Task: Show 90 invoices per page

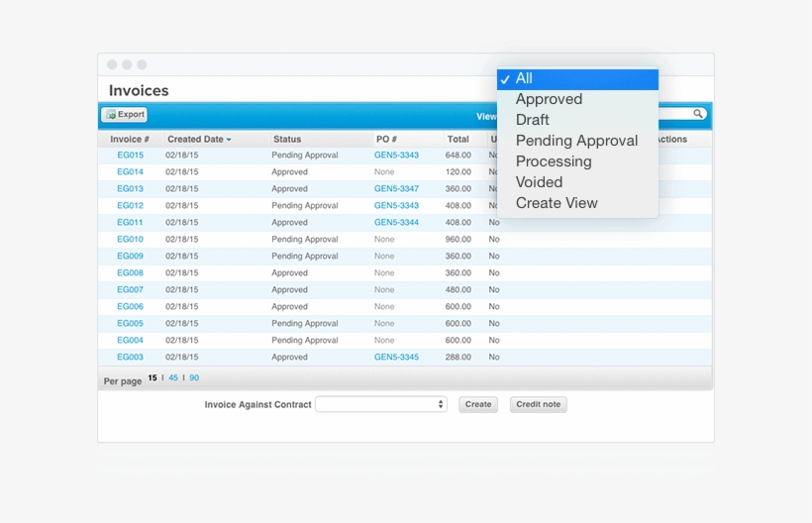Action: point(194,378)
